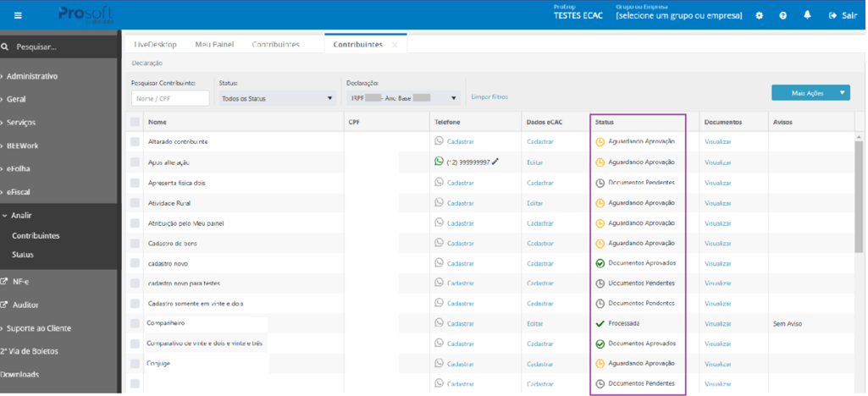Expand the Serviços sidebar section
Image resolution: width=868 pixels, height=396 pixels.
[20, 122]
